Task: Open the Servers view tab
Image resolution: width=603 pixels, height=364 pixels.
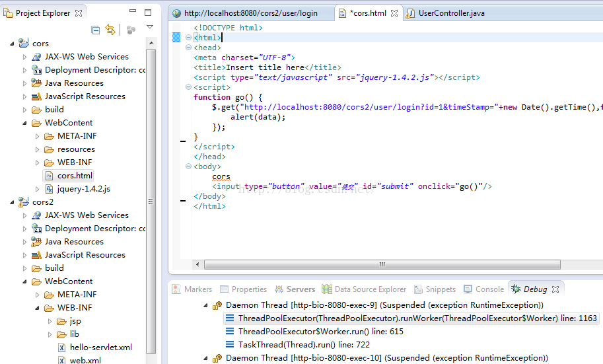Action: 295,289
